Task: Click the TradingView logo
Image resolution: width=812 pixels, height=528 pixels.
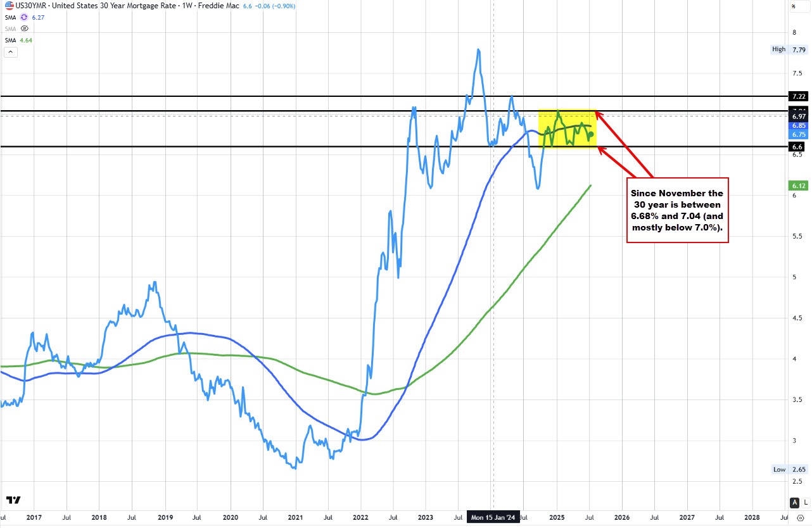Action: pyautogui.click(x=13, y=500)
